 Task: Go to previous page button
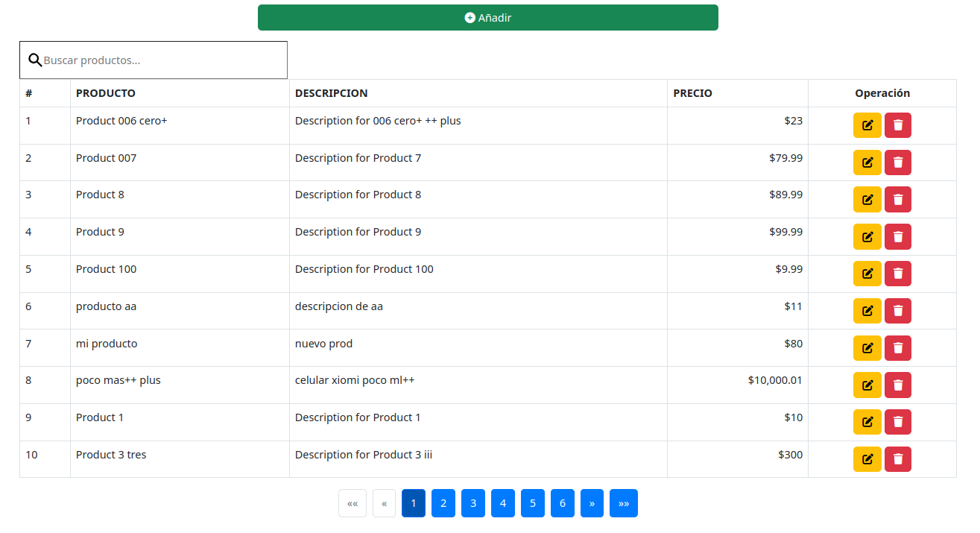384,503
